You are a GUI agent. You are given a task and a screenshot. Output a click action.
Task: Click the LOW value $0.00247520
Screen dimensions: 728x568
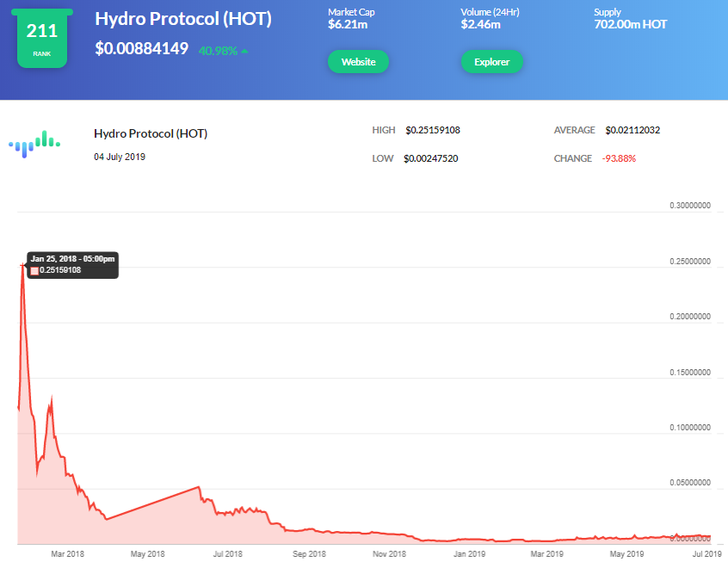431,159
